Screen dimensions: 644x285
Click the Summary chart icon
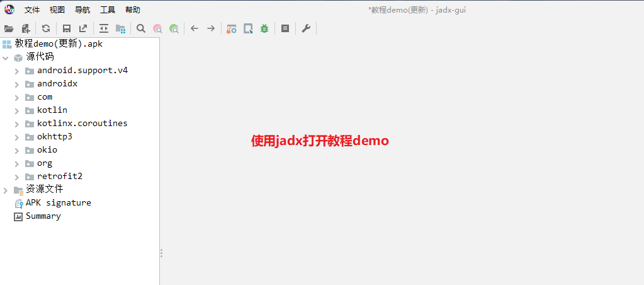[x=18, y=217]
